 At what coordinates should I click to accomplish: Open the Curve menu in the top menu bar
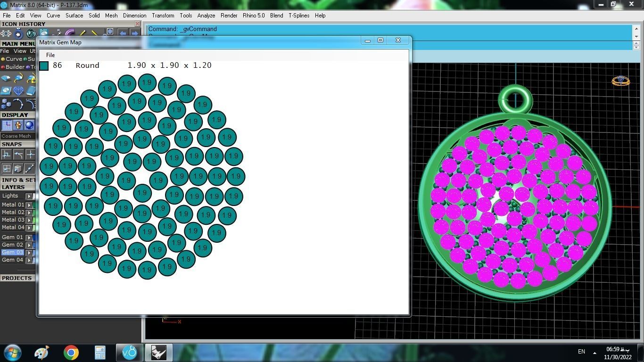tap(53, 16)
